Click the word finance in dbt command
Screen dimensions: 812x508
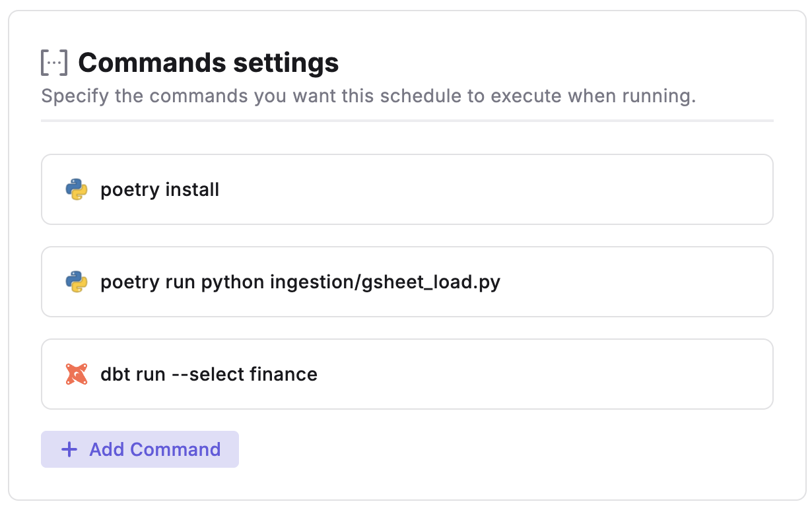pyautogui.click(x=284, y=375)
